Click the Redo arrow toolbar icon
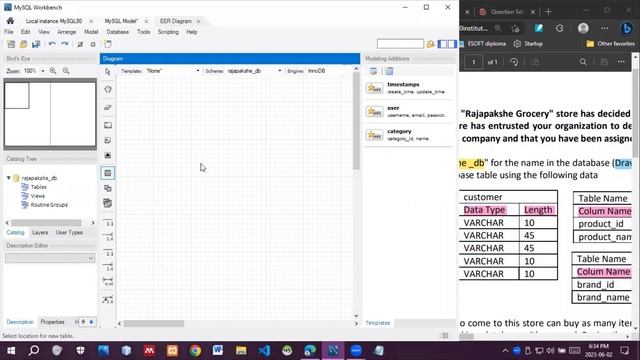 64,44
